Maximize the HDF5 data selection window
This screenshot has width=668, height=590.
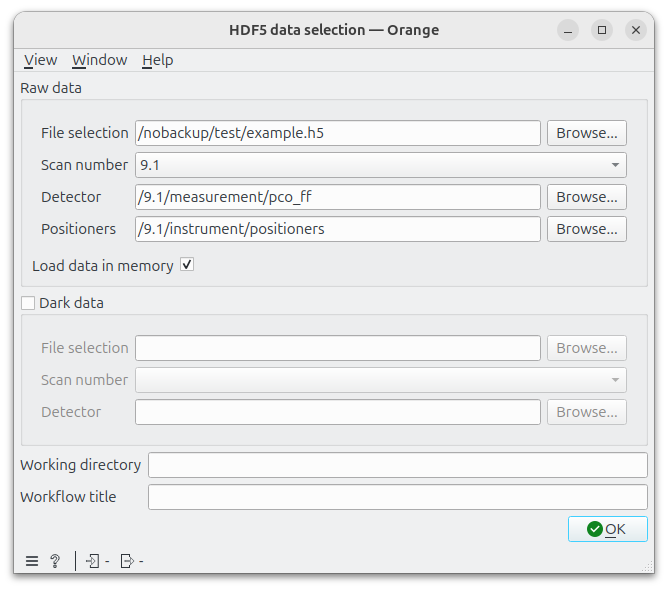pos(602,30)
